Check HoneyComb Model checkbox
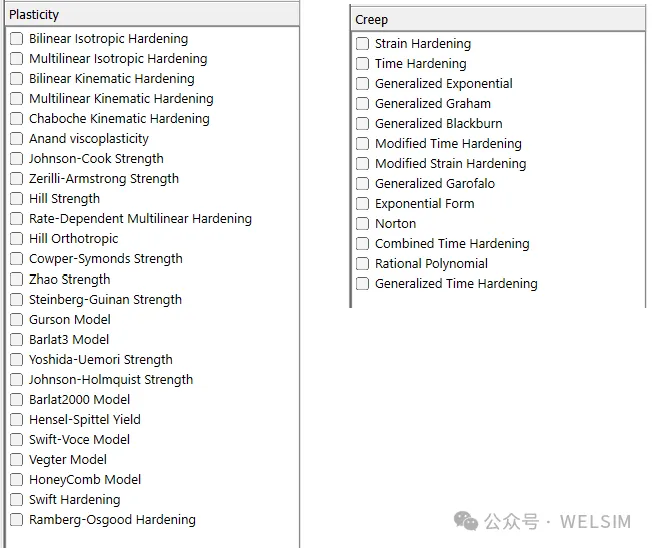This screenshot has height=548, width=653. pos(17,479)
